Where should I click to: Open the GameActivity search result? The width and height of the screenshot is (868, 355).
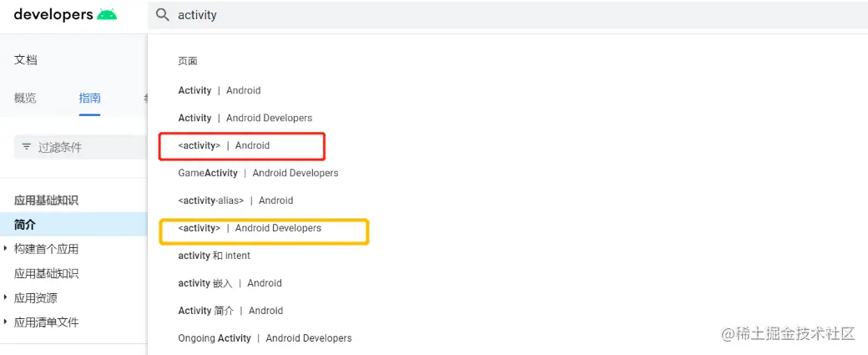[x=258, y=173]
